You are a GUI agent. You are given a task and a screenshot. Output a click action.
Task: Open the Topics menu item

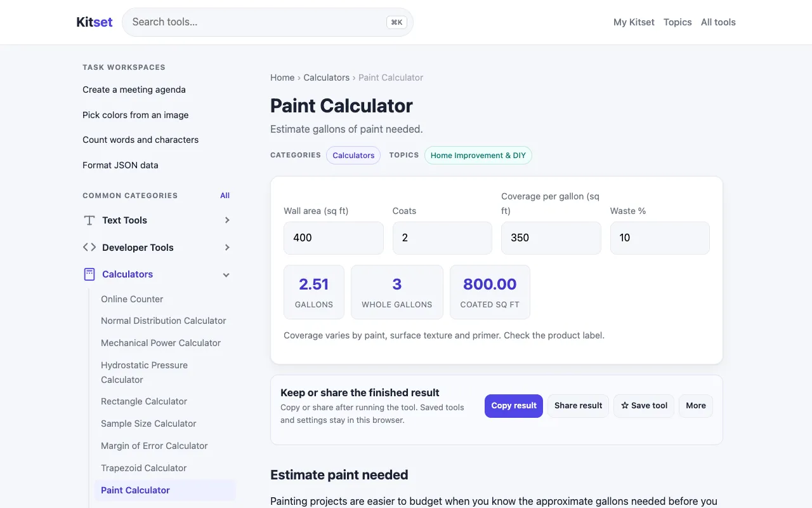pyautogui.click(x=678, y=22)
